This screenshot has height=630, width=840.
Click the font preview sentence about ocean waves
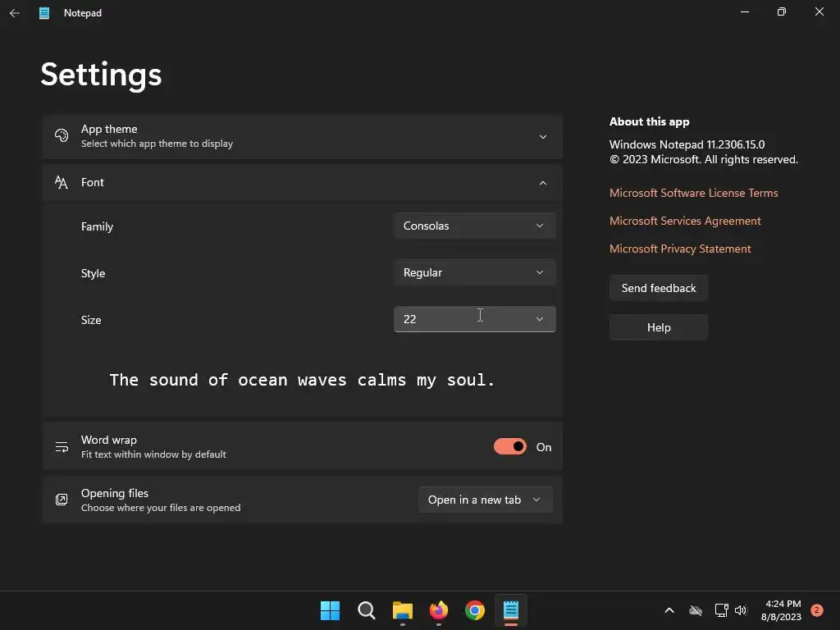click(x=302, y=380)
